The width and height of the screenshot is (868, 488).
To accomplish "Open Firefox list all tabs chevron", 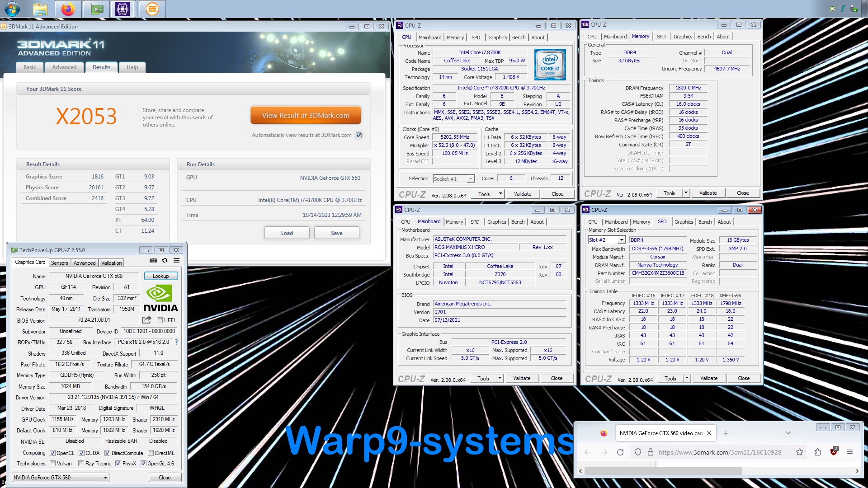I will pos(788,433).
